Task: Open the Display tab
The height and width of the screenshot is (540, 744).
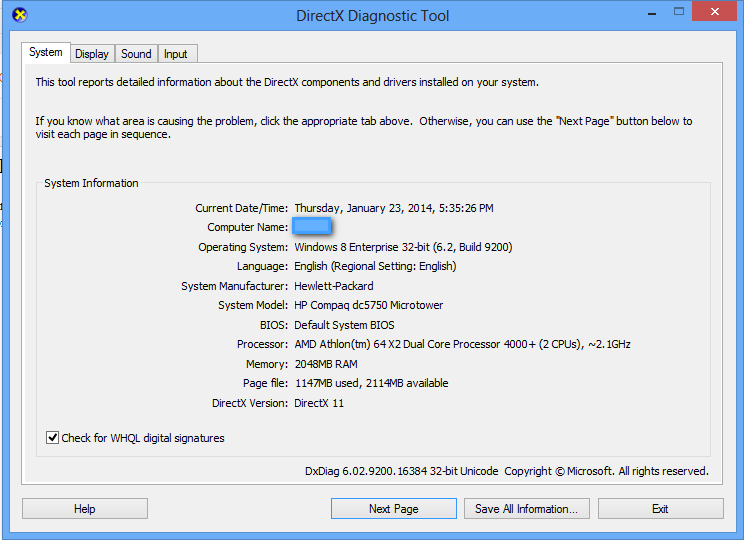Action: (x=92, y=54)
